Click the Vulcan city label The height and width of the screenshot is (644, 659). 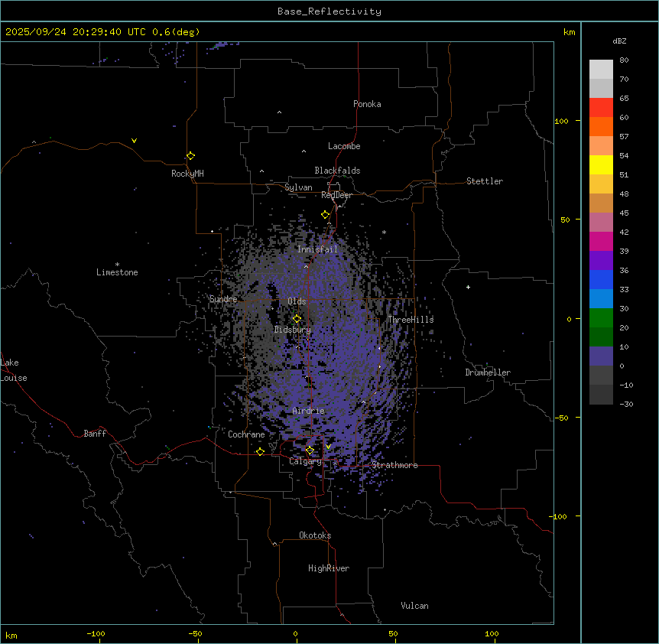pyautogui.click(x=414, y=606)
